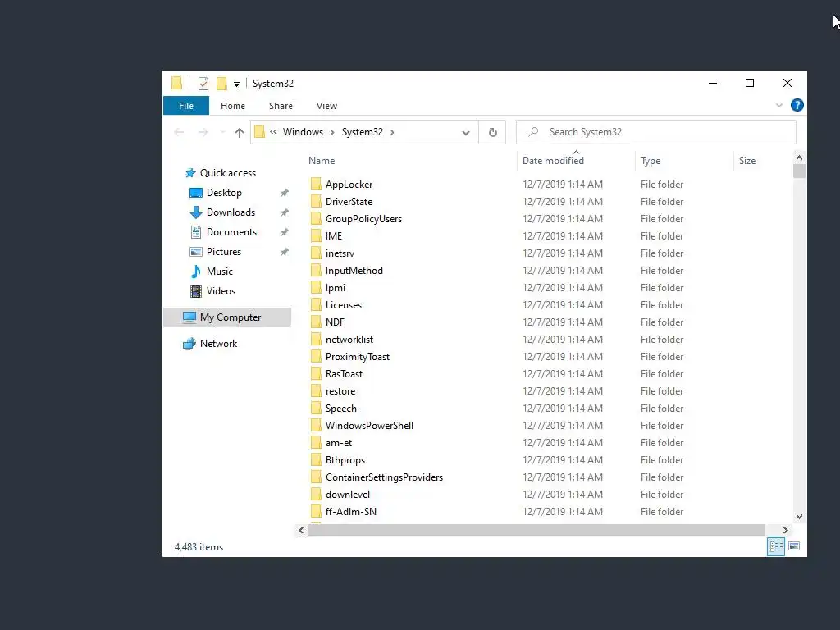
Task: Switch to the Share ribbon tab
Action: pos(281,106)
